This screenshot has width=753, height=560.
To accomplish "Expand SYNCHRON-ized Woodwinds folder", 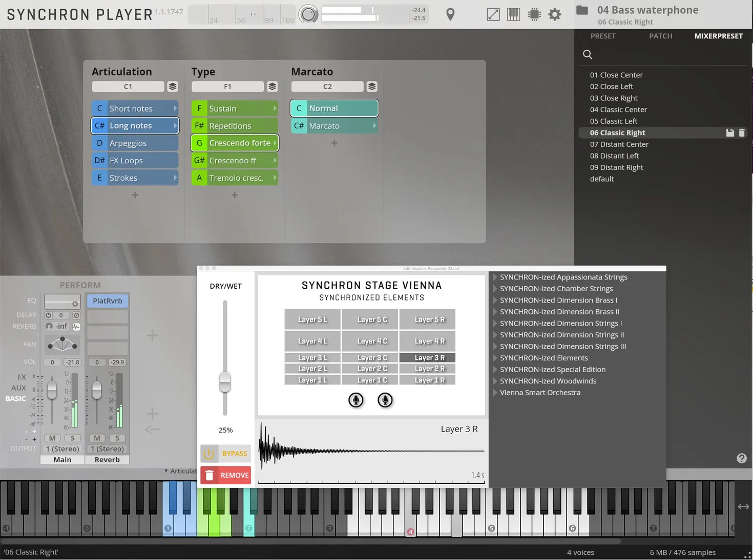I will [x=495, y=381].
